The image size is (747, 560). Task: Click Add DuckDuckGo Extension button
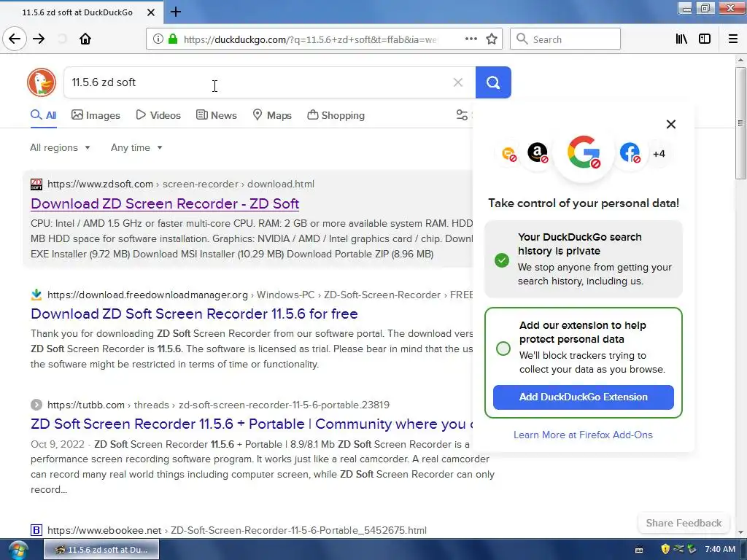[x=583, y=397]
